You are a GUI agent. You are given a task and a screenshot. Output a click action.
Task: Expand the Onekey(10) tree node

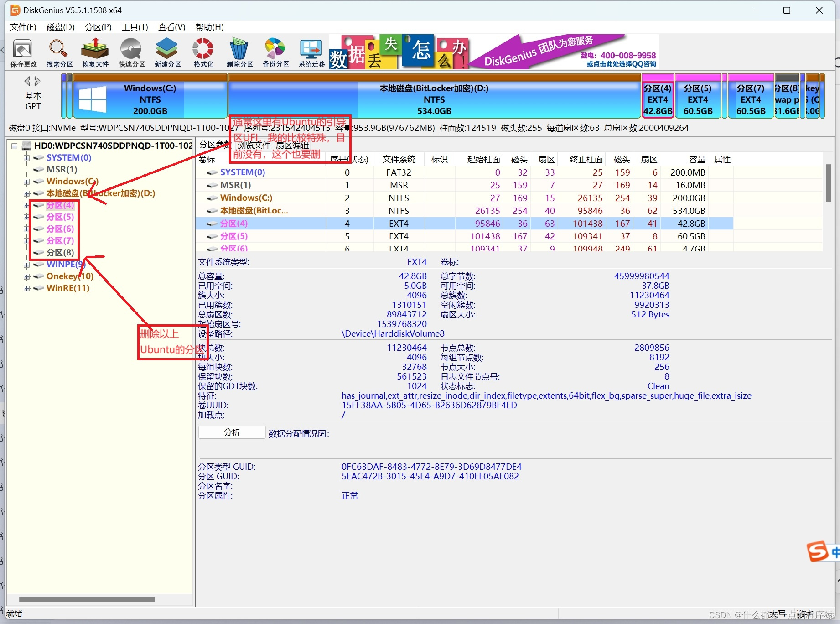click(x=26, y=276)
